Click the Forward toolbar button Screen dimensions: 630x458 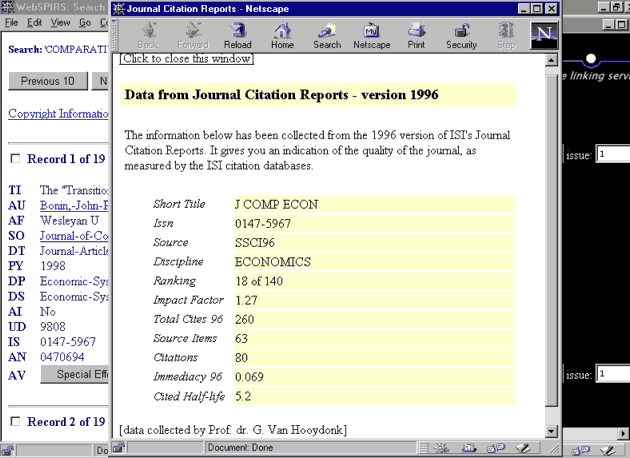tap(193, 35)
